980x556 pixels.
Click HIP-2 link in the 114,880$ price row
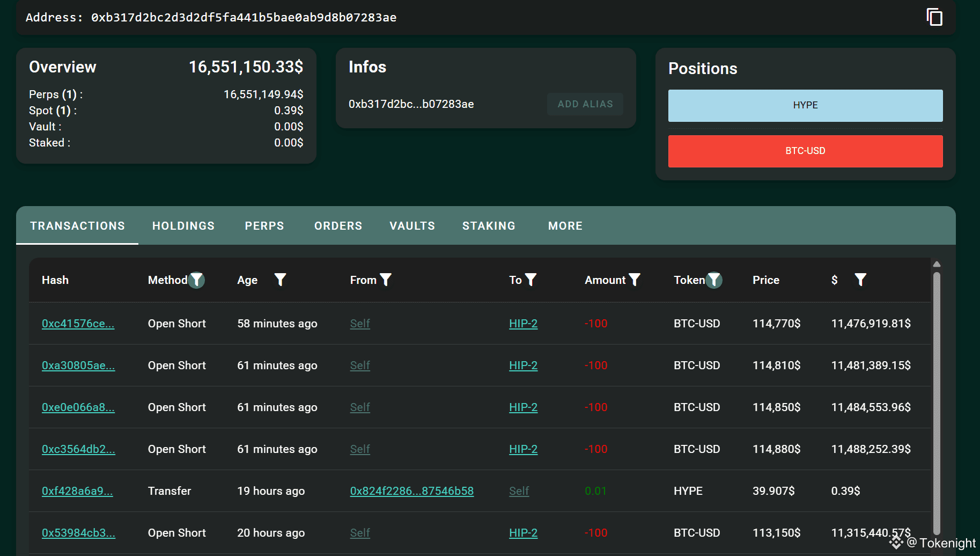[524, 449]
